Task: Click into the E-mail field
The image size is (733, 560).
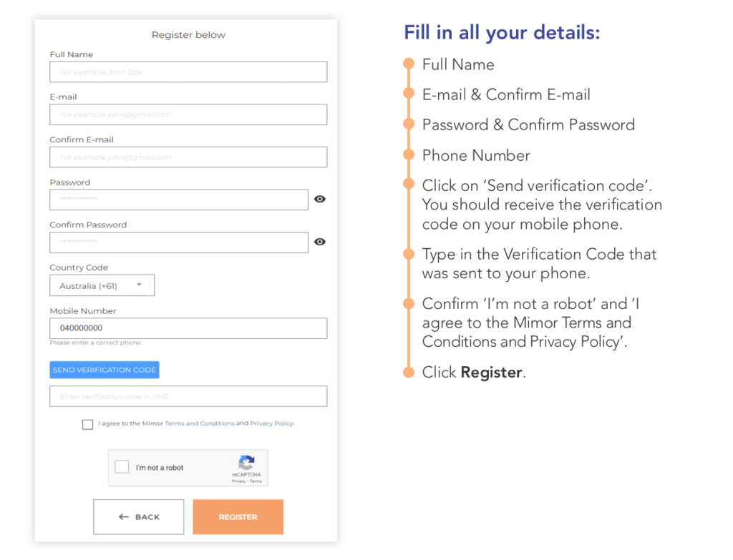Action: pos(188,114)
